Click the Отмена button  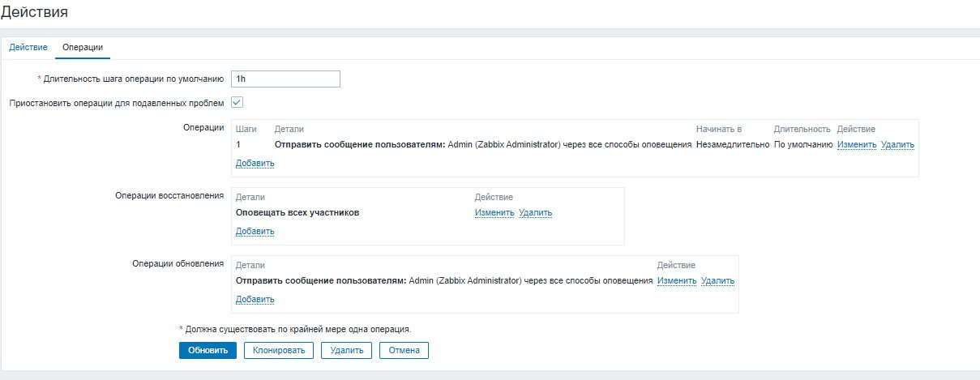coord(404,350)
